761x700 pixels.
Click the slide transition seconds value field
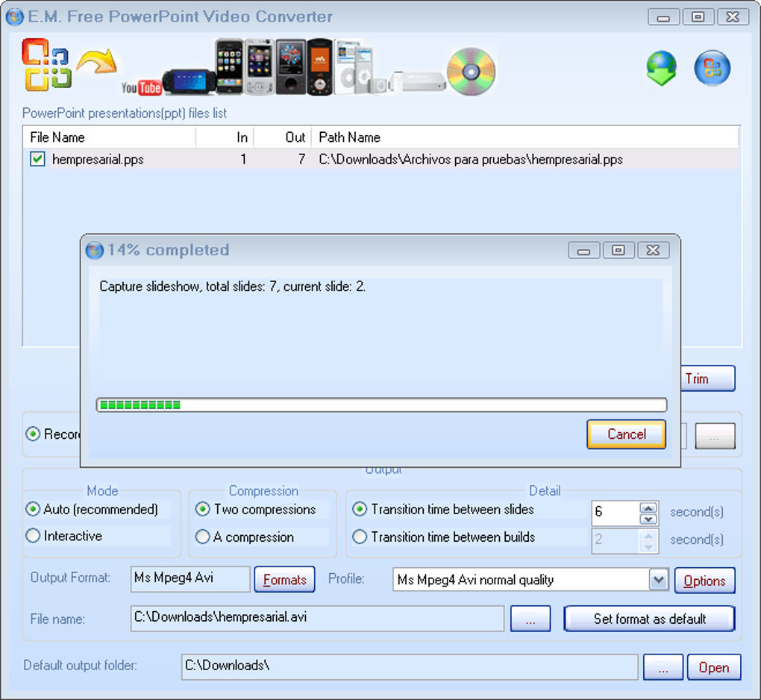[616, 513]
